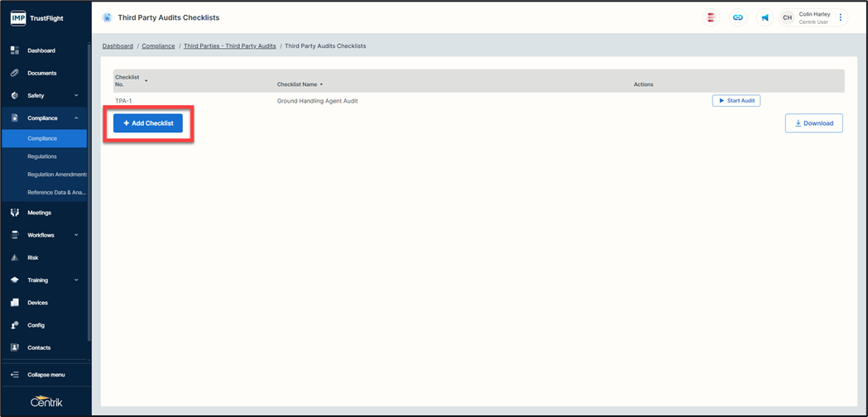Click the Centrik User role label
This screenshot has height=417, width=868.
(x=813, y=22)
